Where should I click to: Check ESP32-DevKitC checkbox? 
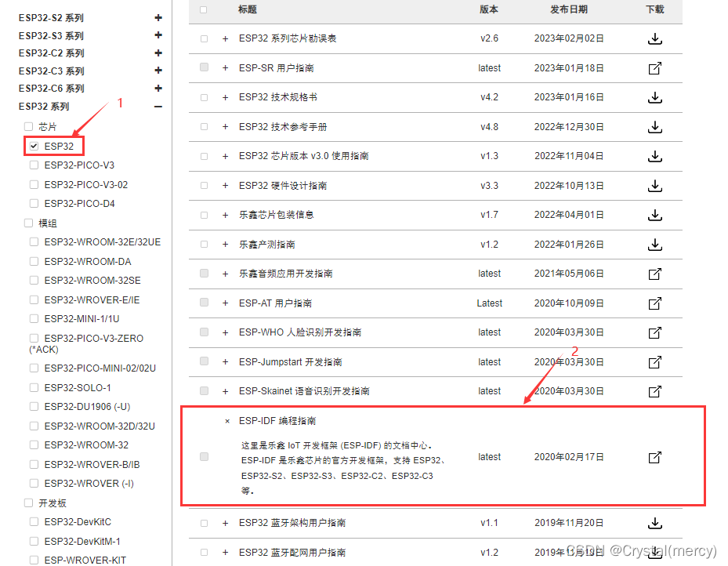tap(34, 522)
